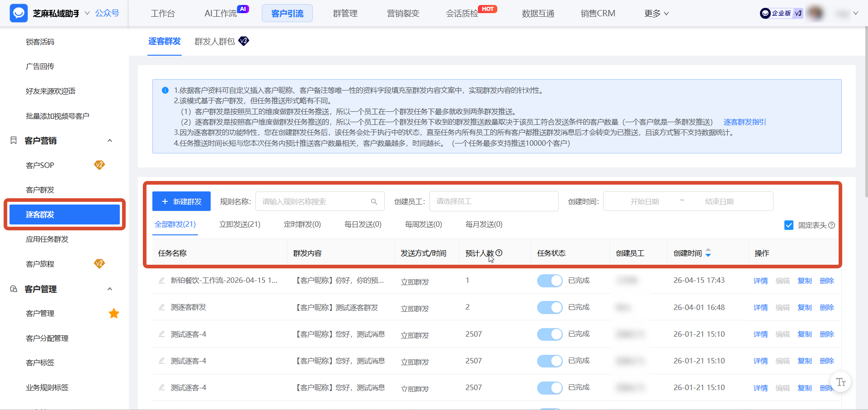Select 每周发送(0) filter tab
Image resolution: width=868 pixels, height=410 pixels.
(423, 224)
